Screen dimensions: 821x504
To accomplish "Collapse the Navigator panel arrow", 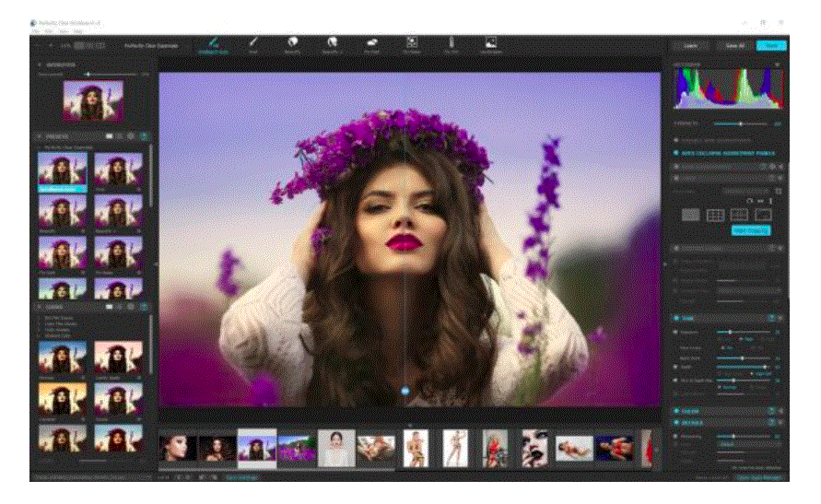I will tap(40, 64).
